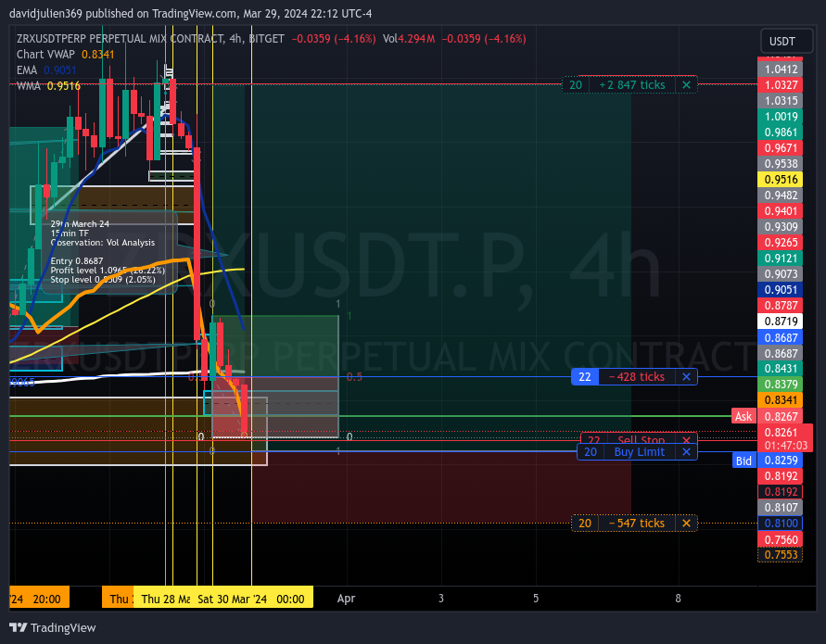Select quantity 20 on Buy Limit order
The image size is (826, 644).
591,452
